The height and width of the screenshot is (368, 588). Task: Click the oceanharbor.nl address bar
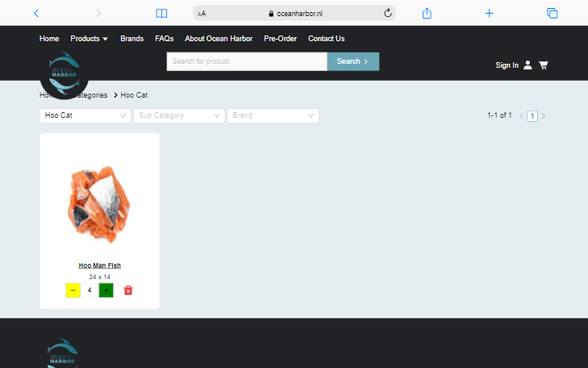[294, 14]
